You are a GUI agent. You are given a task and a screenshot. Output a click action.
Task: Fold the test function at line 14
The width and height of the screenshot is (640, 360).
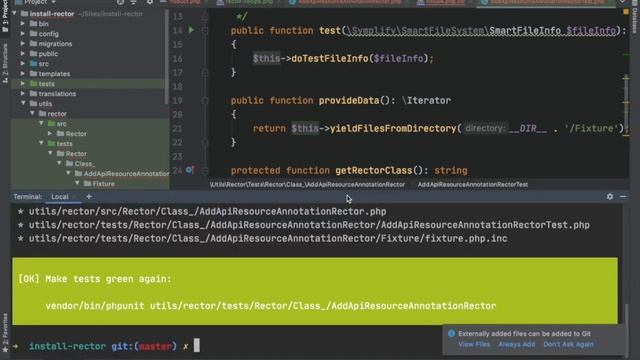[x=205, y=30]
